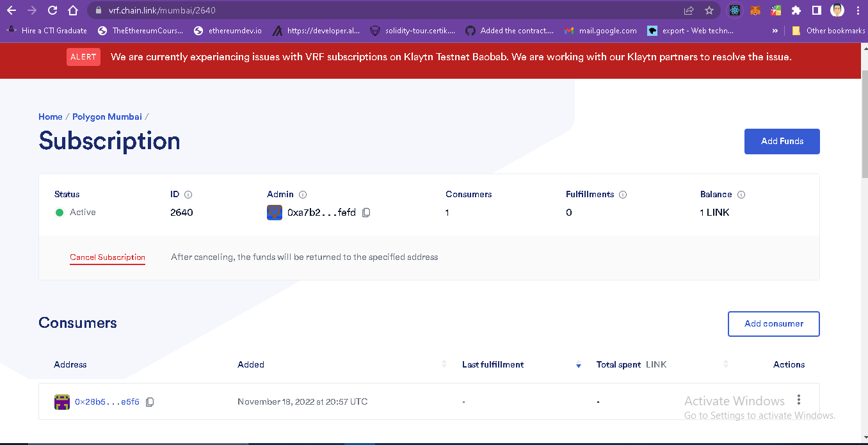The width and height of the screenshot is (868, 445).
Task: Copy consumer address 0x28b5...e5f6
Action: (150, 402)
